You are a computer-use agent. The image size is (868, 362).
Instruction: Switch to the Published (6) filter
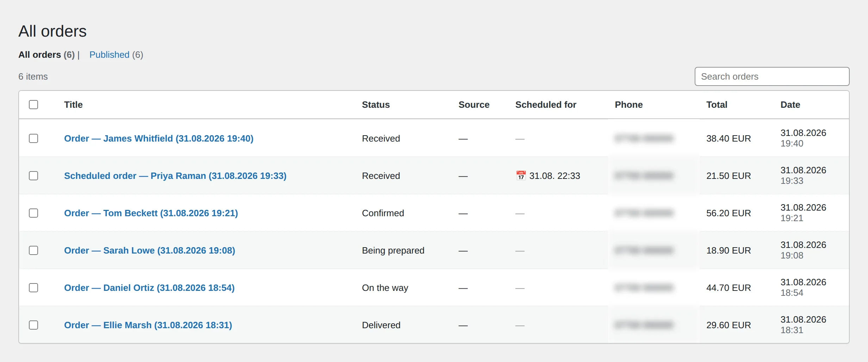116,55
